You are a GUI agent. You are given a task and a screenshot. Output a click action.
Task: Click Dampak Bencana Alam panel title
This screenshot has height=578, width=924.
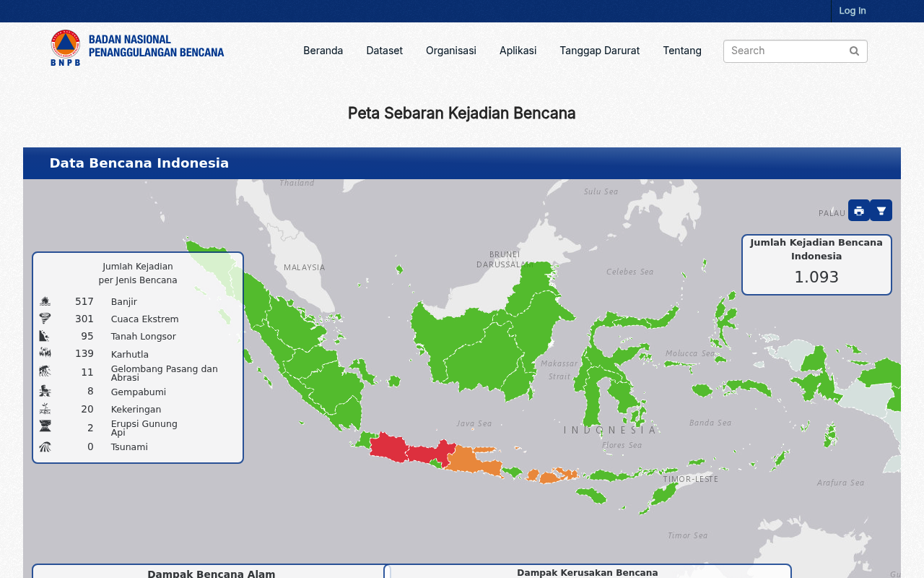click(212, 574)
